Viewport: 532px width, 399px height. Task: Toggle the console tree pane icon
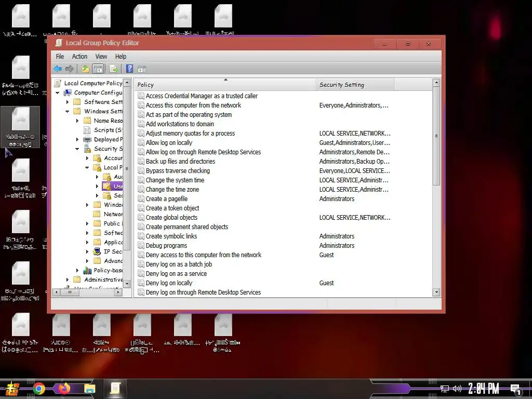[x=98, y=69]
